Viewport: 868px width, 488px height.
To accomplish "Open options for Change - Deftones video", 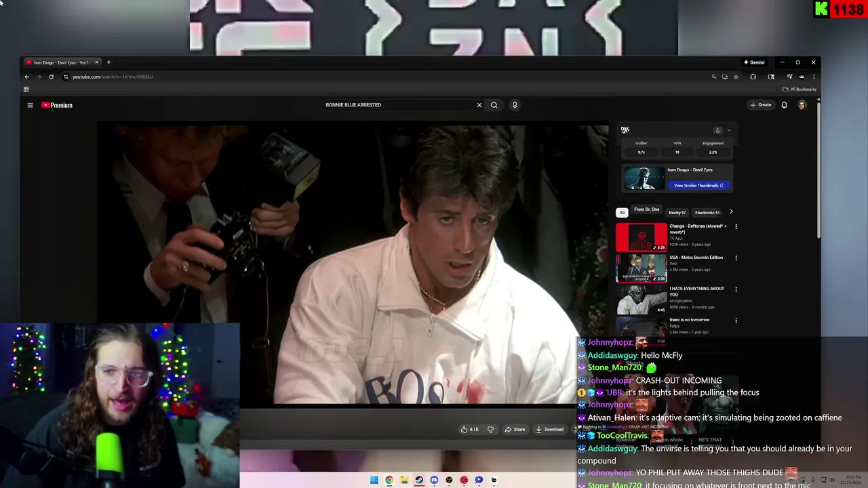I will (x=736, y=227).
